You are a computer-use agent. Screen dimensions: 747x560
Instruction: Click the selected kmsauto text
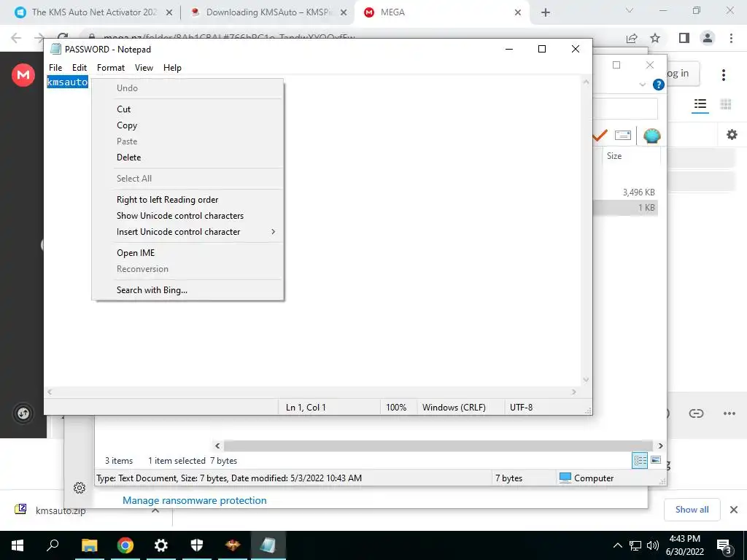67,82
